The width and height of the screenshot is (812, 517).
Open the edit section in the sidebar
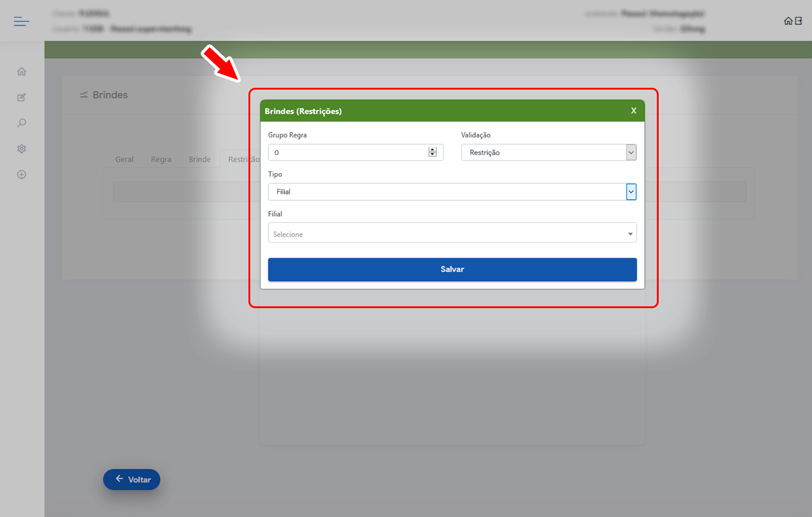coord(22,97)
